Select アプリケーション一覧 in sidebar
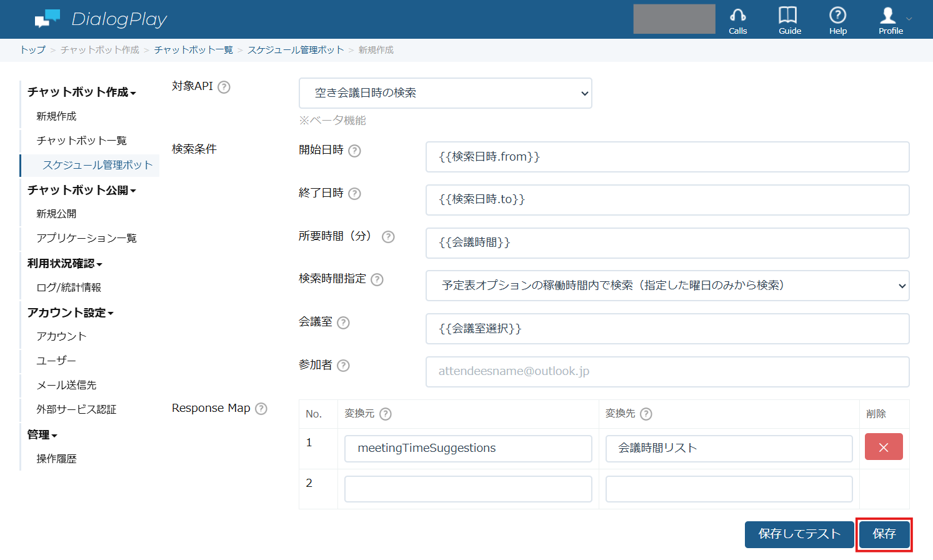The height and width of the screenshot is (560, 933). tap(86, 238)
